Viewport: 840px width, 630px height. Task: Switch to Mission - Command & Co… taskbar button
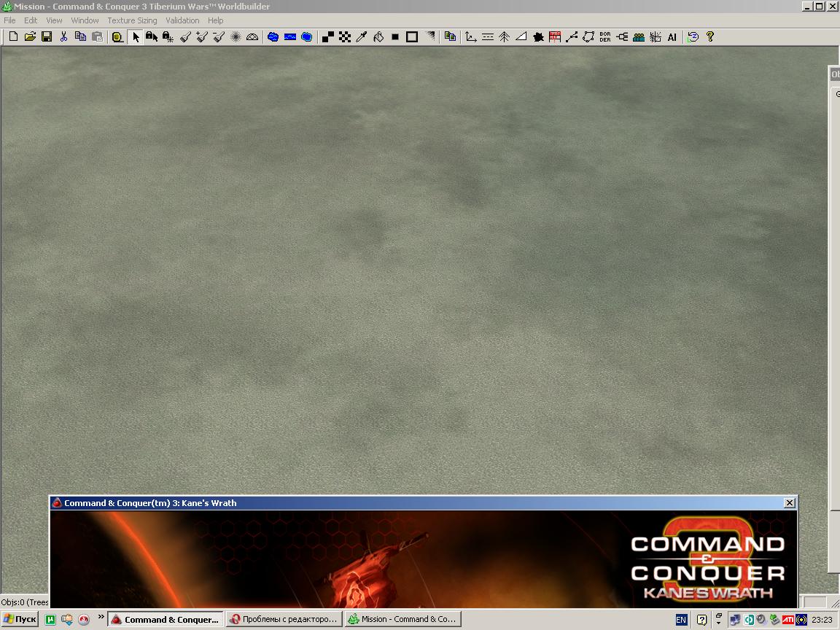[402, 619]
